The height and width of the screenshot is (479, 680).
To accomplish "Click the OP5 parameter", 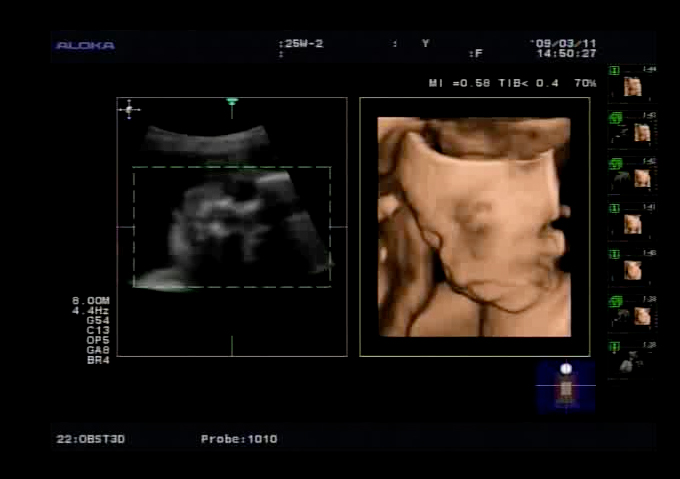I will (98, 340).
